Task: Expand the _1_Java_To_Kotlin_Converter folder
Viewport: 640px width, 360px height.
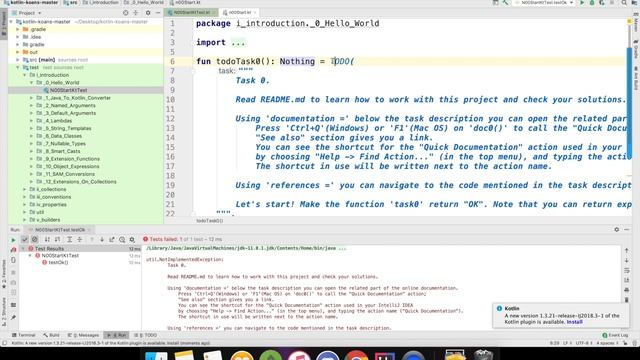Action: (x=31, y=98)
